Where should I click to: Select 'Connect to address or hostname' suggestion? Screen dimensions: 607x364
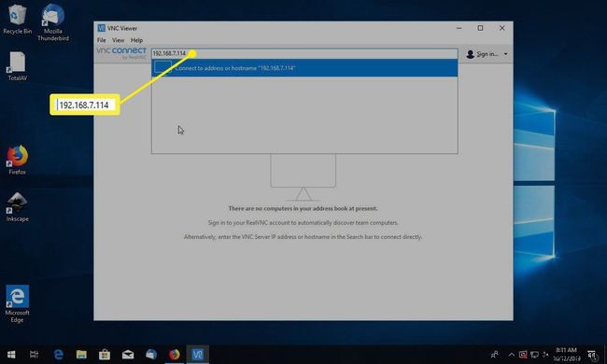click(x=304, y=68)
